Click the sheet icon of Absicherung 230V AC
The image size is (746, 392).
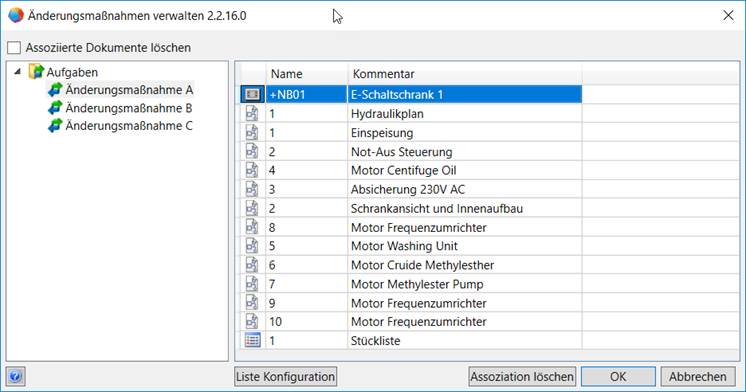[x=252, y=189]
